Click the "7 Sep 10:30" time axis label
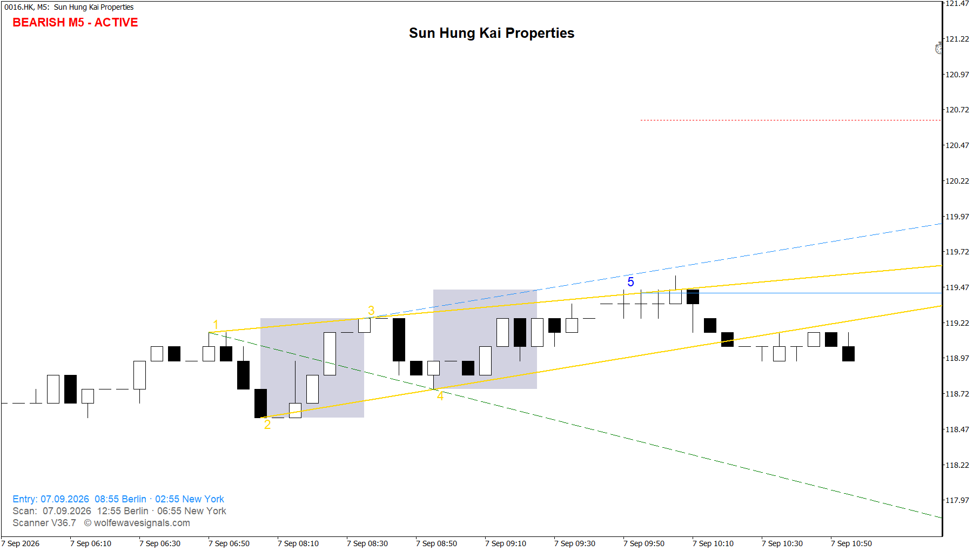 pyautogui.click(x=782, y=543)
